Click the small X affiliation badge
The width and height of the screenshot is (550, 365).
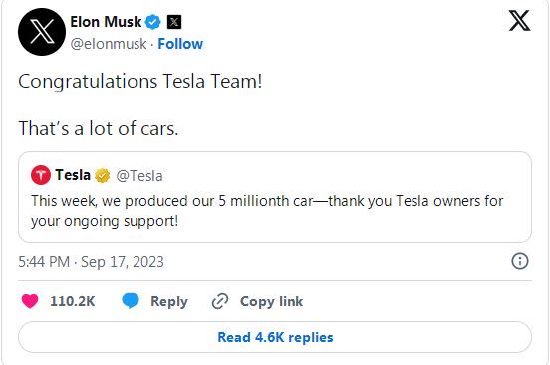pos(174,22)
